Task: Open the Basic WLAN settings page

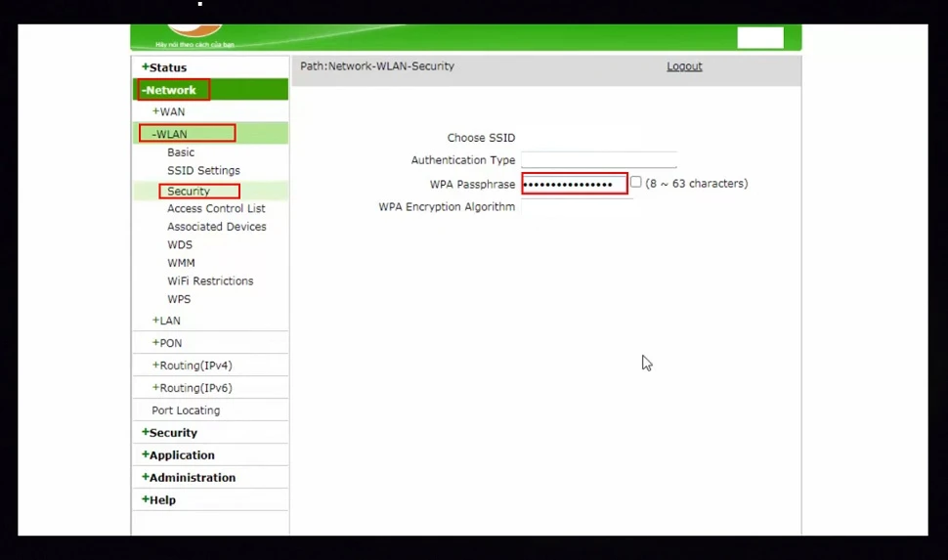Action: 181,152
